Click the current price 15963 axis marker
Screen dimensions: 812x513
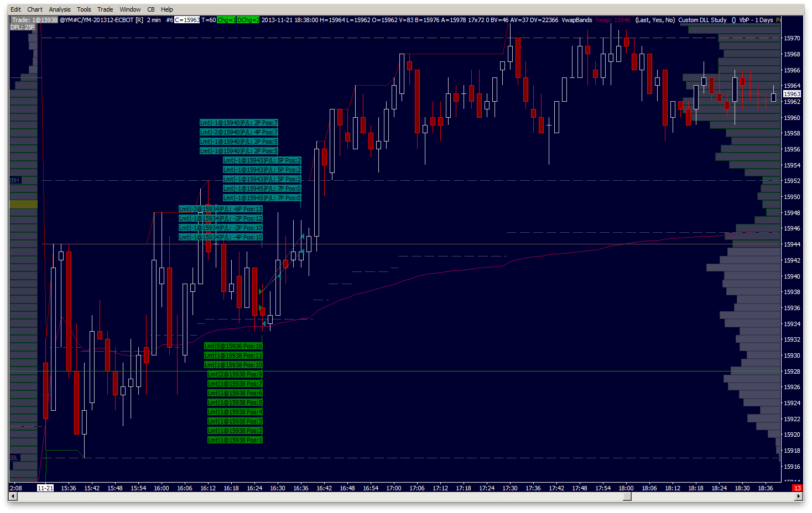792,94
